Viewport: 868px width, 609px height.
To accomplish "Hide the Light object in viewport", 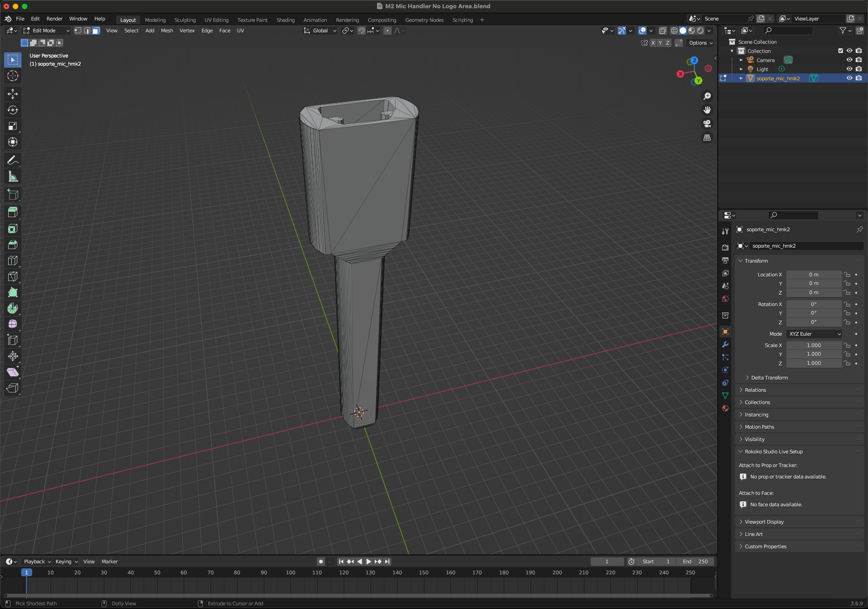I will pos(849,69).
